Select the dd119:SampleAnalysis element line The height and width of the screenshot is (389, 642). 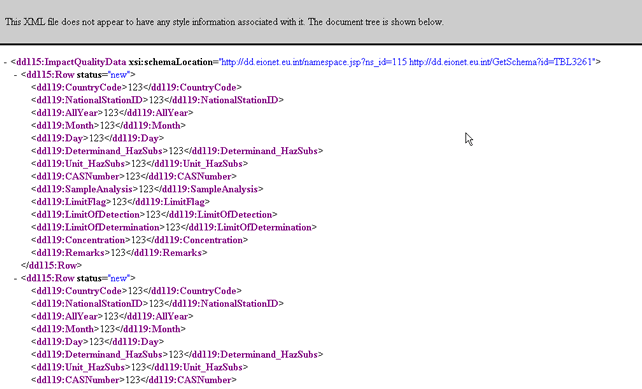[147, 189]
